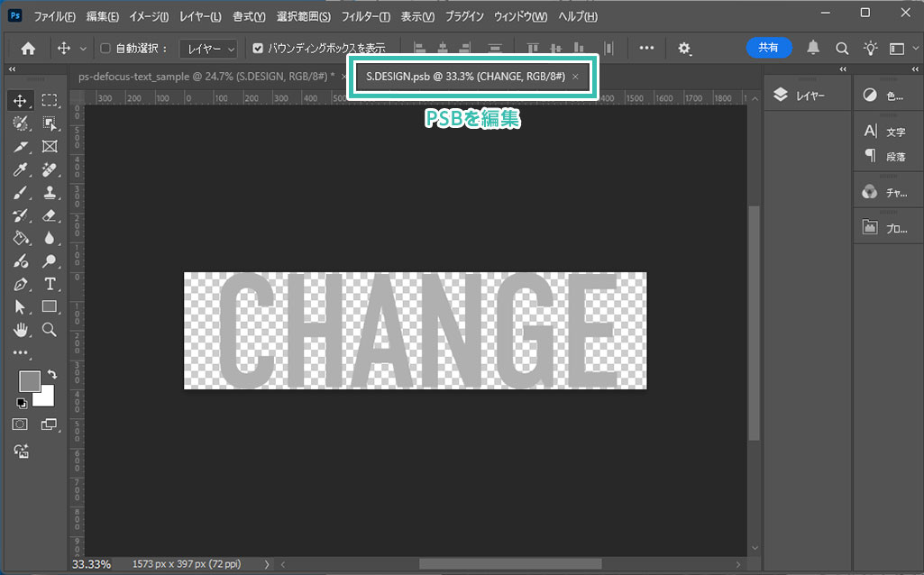Select the Rectangle shape tool

coord(50,307)
